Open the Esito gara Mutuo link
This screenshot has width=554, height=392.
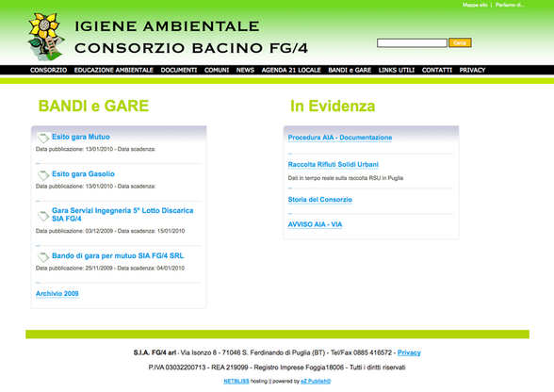coord(81,137)
